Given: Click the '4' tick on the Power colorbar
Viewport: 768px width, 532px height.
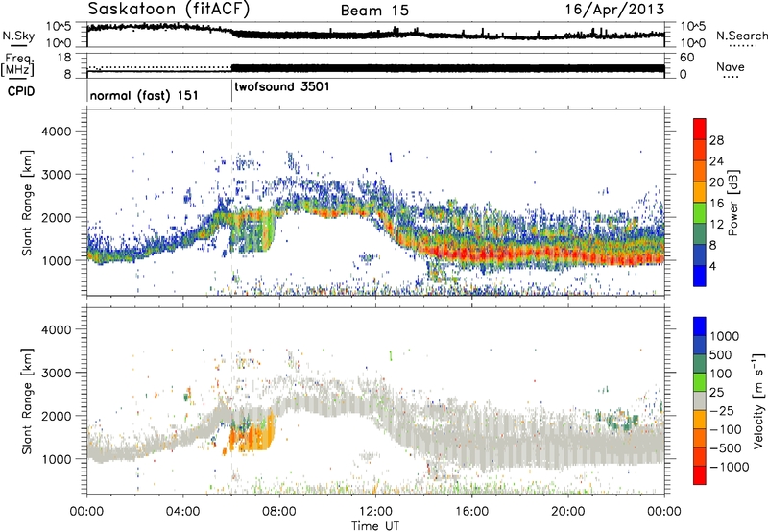Looking at the screenshot, I should [x=712, y=266].
